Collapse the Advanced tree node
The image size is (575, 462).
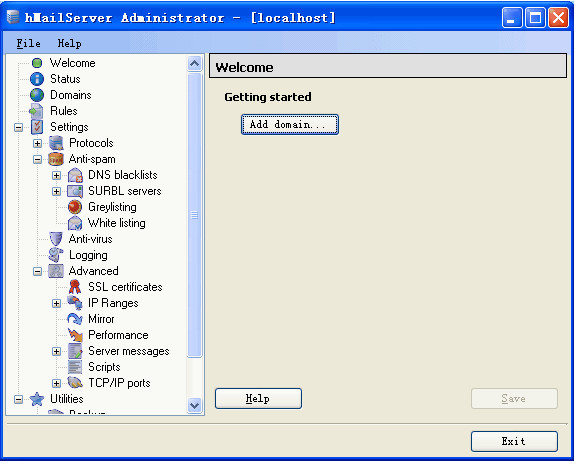point(37,272)
